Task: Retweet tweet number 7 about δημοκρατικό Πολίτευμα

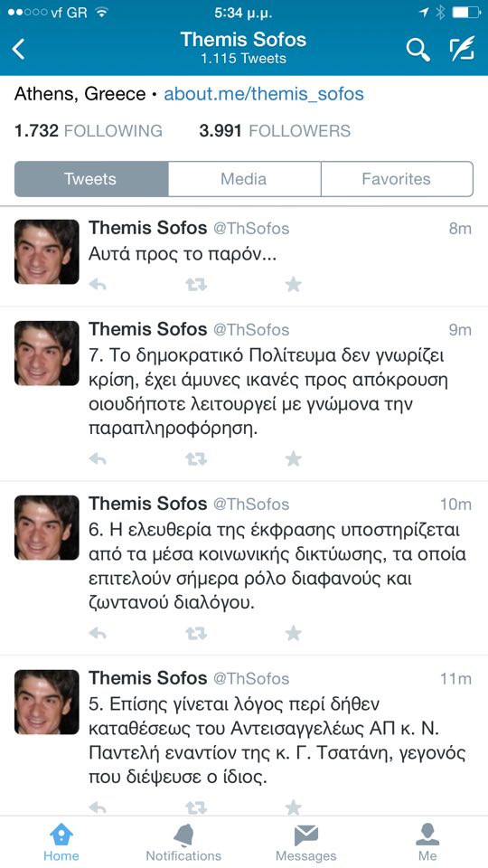Action: 196,459
